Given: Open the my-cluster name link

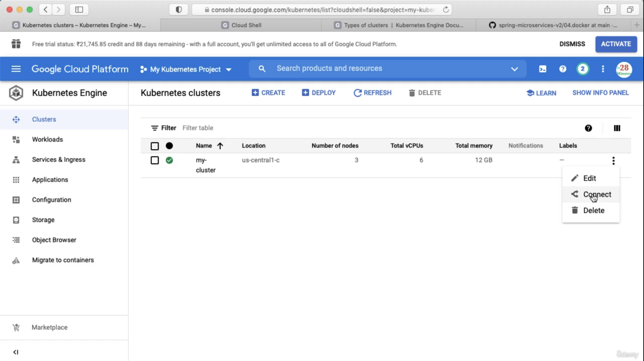Looking at the screenshot, I should [205, 165].
